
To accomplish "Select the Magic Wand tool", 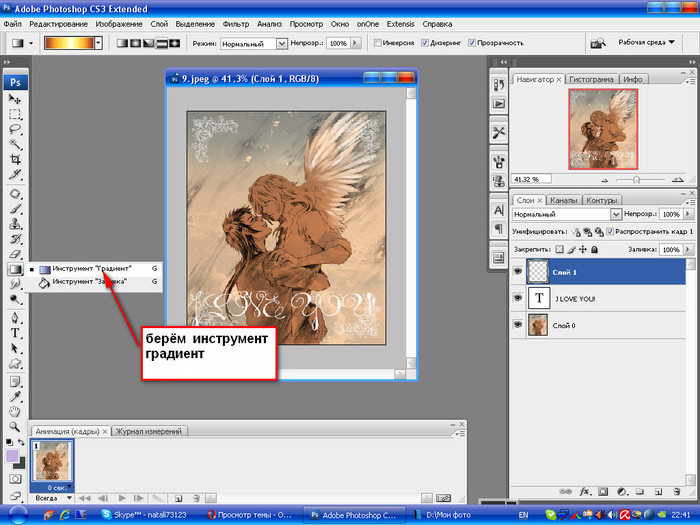I will [x=15, y=144].
